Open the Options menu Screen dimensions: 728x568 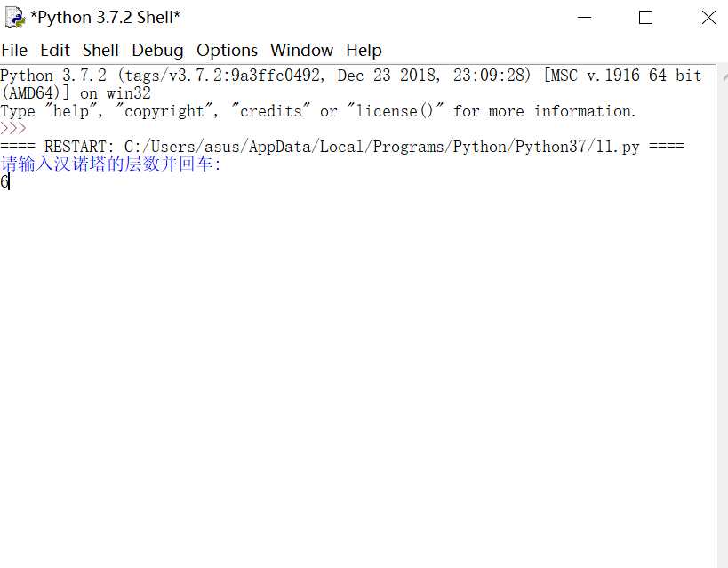(x=227, y=50)
